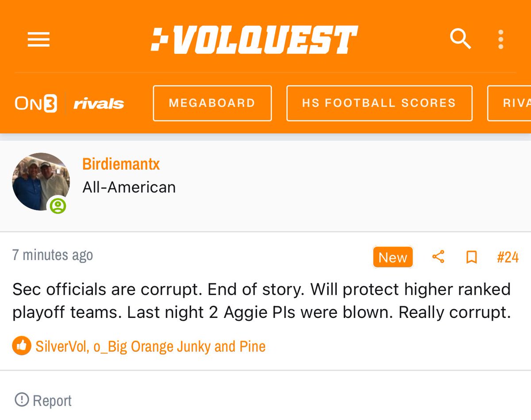
Task: Open the MEGABOARD tab
Action: 212,103
